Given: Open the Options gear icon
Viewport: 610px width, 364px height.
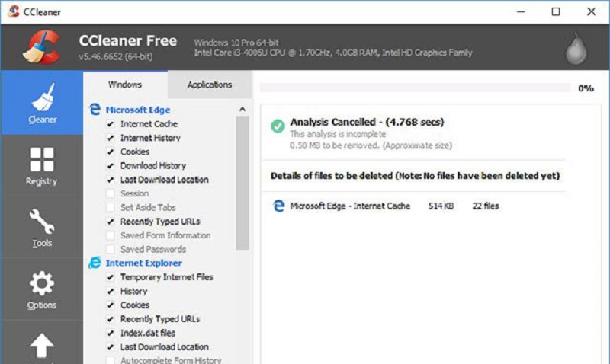Looking at the screenshot, I should point(42,283).
